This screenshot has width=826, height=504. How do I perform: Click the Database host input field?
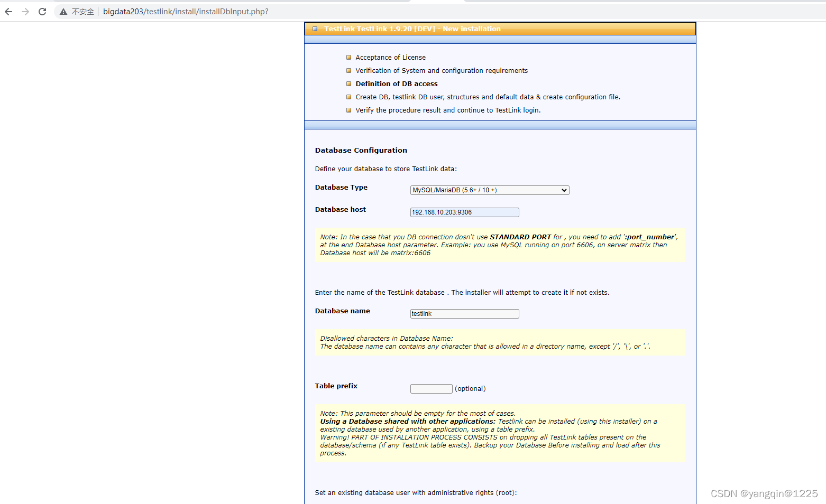pyautogui.click(x=465, y=212)
